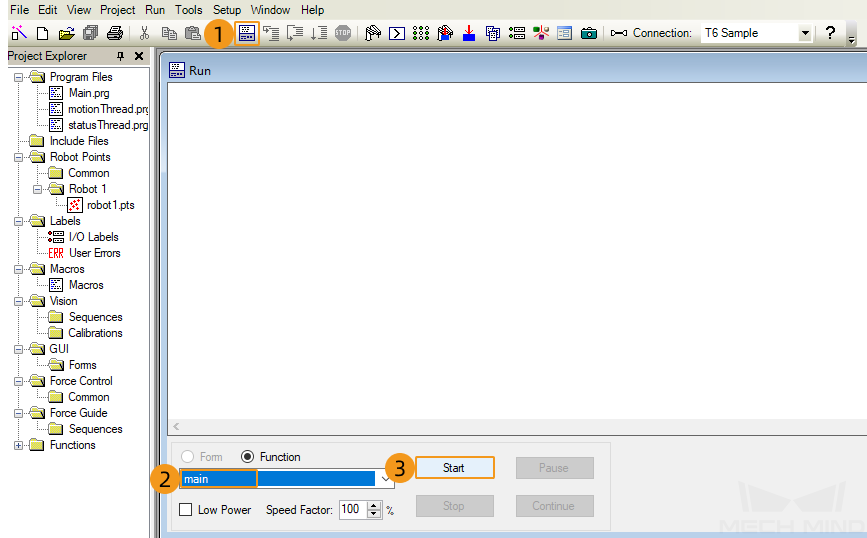Click the camera Vision icon in toolbar
867x538 pixels.
tap(589, 33)
